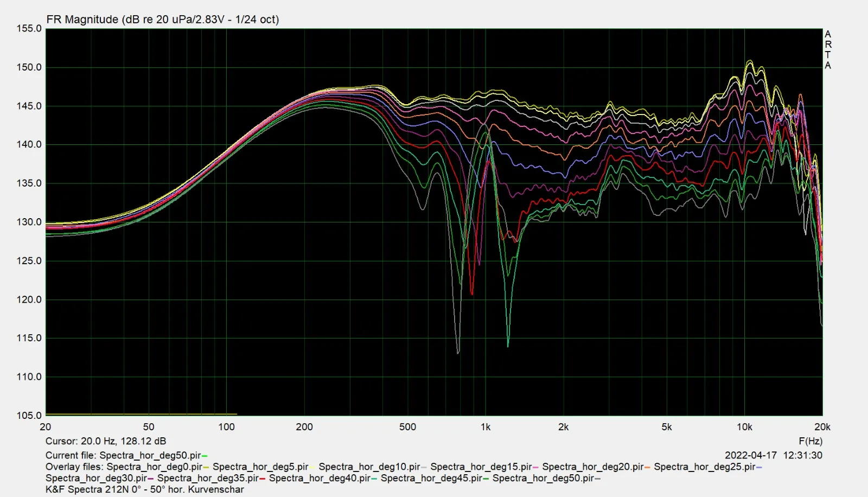Viewport: 868px width, 497px height.
Task: Click the Cursor 20.0 Hz readout text
Action: click(x=106, y=441)
